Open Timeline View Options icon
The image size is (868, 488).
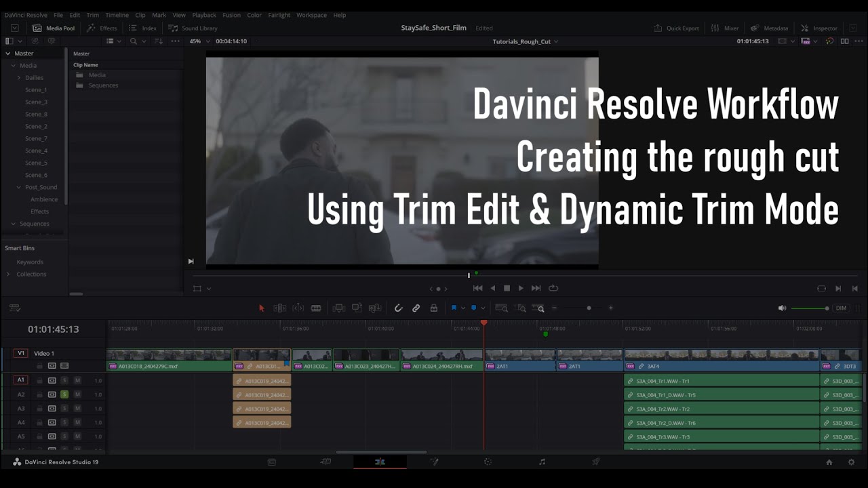coord(14,308)
